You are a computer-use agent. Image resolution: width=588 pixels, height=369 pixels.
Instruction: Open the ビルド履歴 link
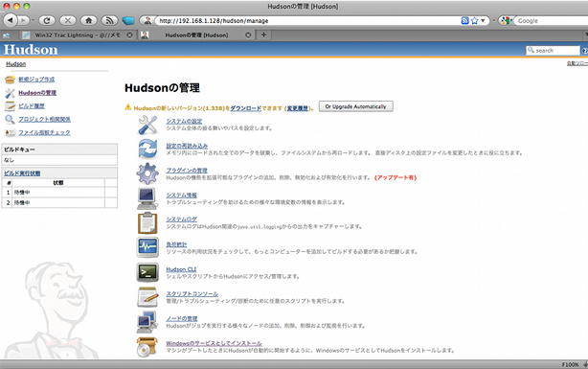(32, 106)
